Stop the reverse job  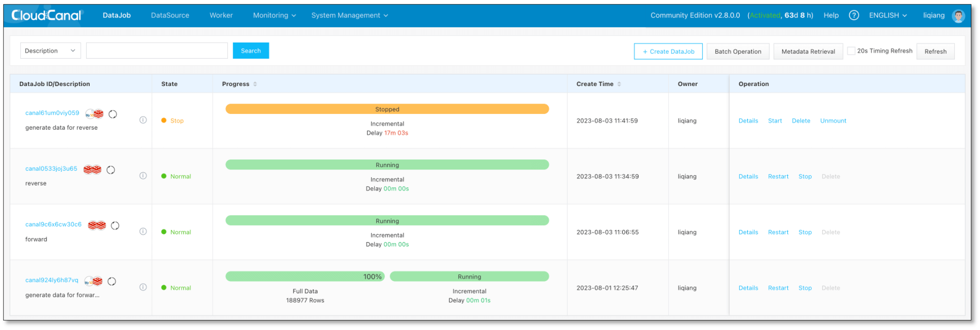805,176
